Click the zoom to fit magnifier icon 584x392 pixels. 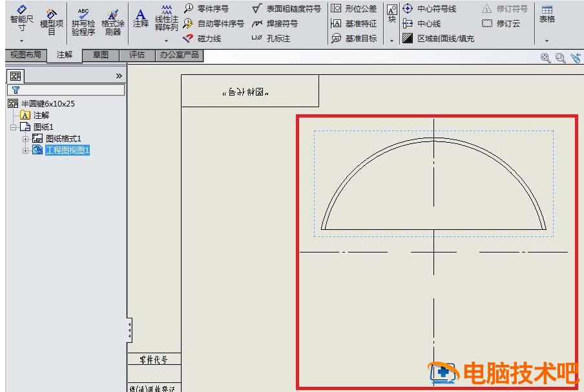pyautogui.click(x=546, y=57)
